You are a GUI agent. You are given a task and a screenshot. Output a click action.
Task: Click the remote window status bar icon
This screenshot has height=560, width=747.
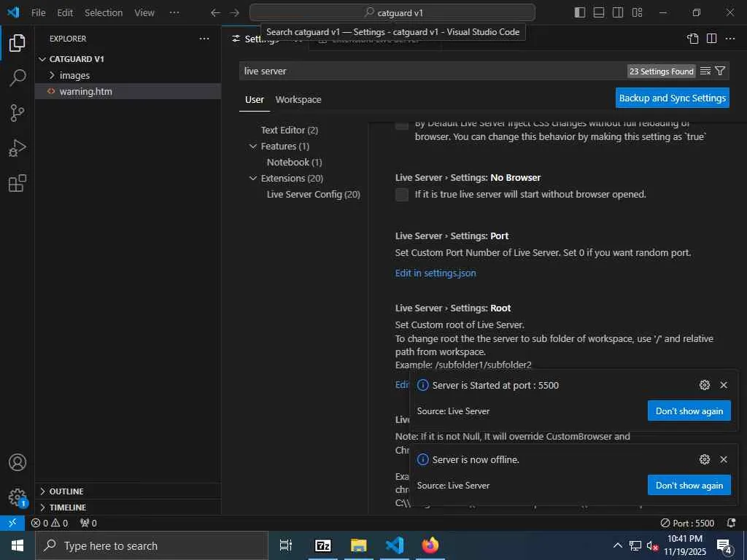(x=12, y=523)
